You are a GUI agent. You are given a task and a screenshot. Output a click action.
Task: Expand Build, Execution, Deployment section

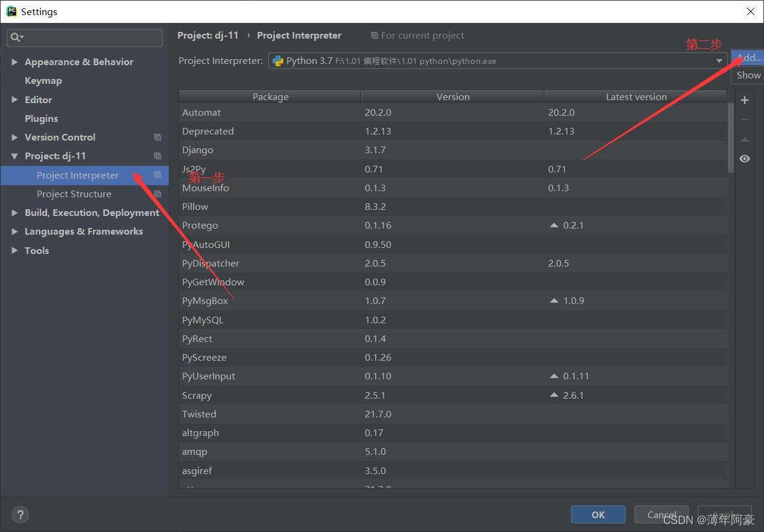(x=14, y=213)
